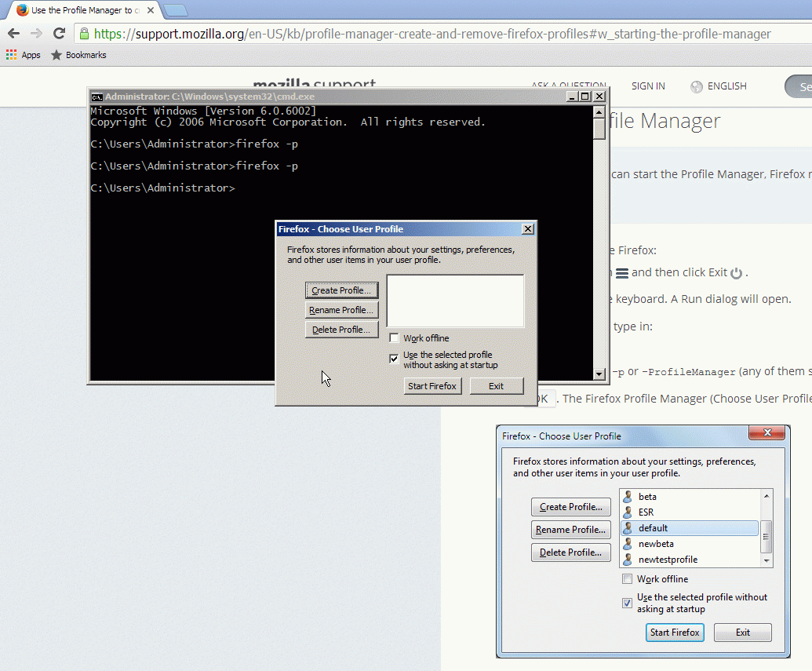Click the globe language icon
Image resolution: width=812 pixels, height=671 pixels.
pos(697,86)
